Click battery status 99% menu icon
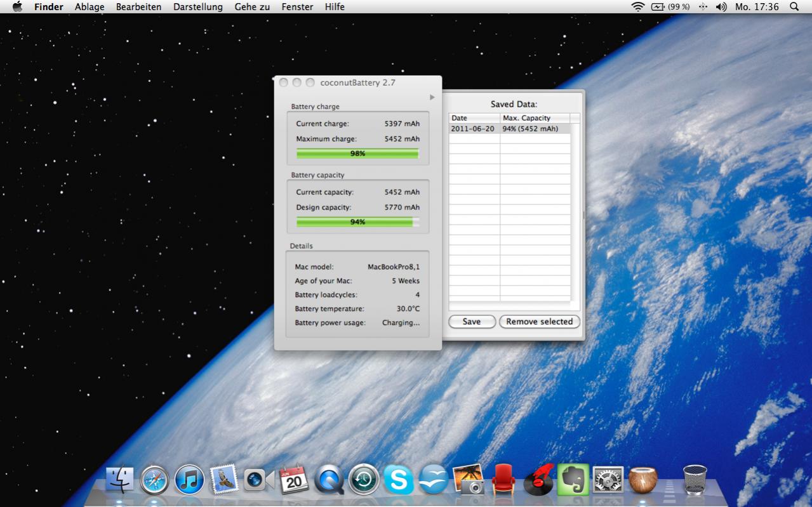Image resolution: width=812 pixels, height=507 pixels. click(x=670, y=7)
